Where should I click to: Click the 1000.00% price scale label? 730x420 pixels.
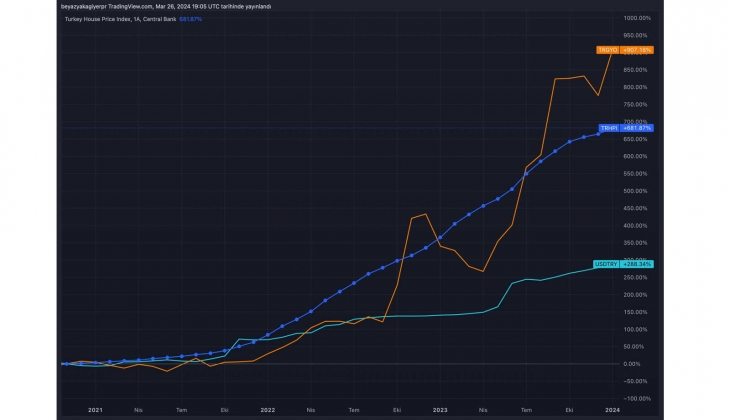point(637,18)
